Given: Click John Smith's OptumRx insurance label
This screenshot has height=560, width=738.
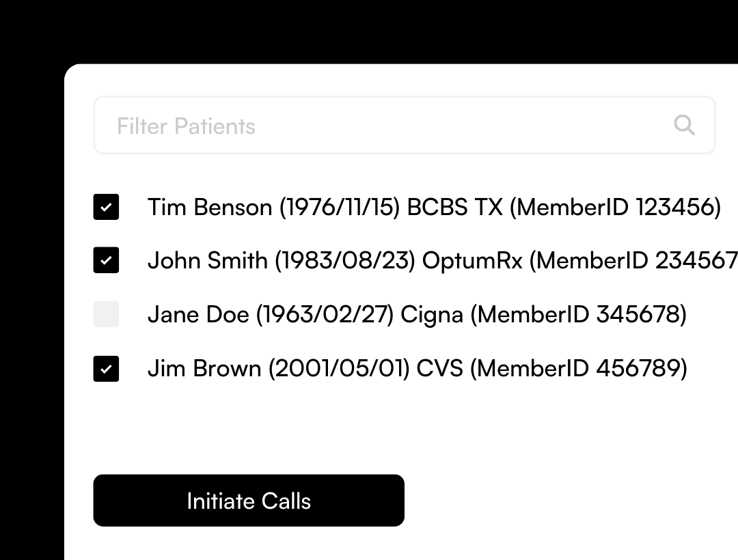Looking at the screenshot, I should [468, 260].
